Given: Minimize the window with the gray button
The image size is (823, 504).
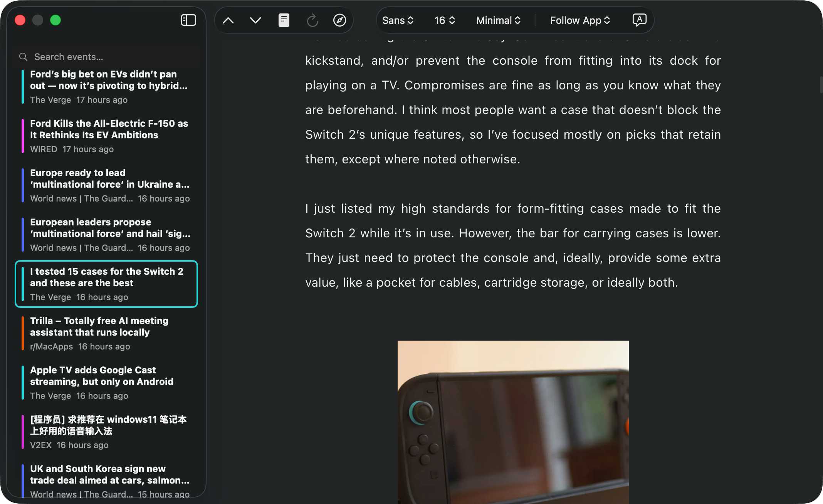Looking at the screenshot, I should pyautogui.click(x=38, y=20).
